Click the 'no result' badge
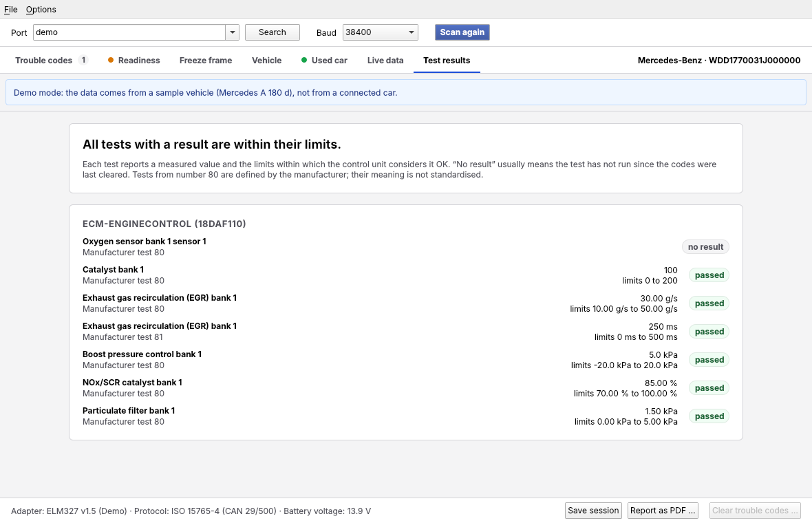Viewport: 812px width, 523px height. 705,247
